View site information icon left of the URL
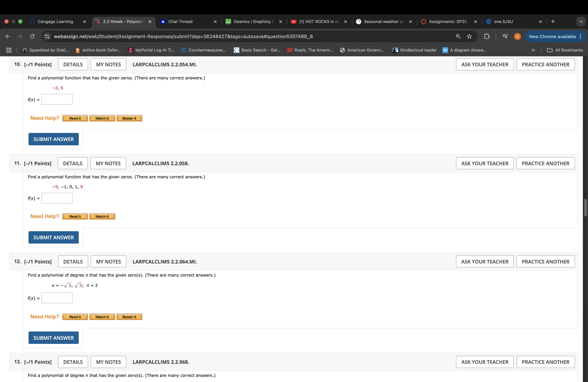This screenshot has height=382, width=588. coord(47,37)
